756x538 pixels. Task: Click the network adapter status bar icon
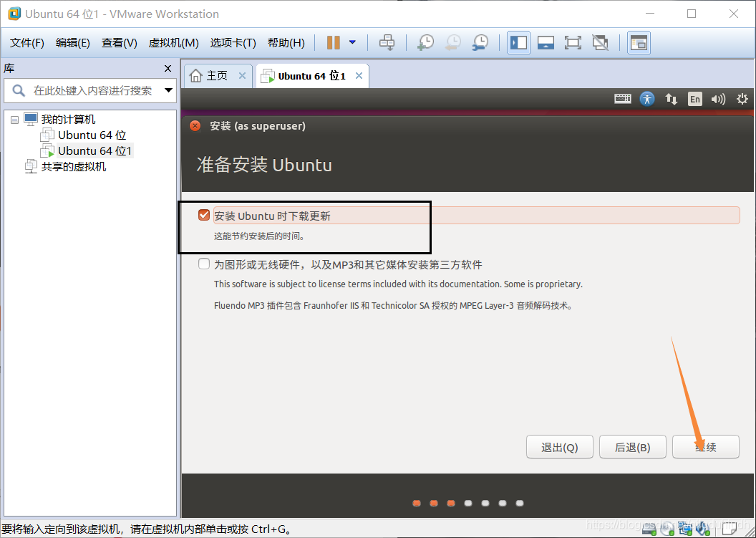click(x=685, y=529)
